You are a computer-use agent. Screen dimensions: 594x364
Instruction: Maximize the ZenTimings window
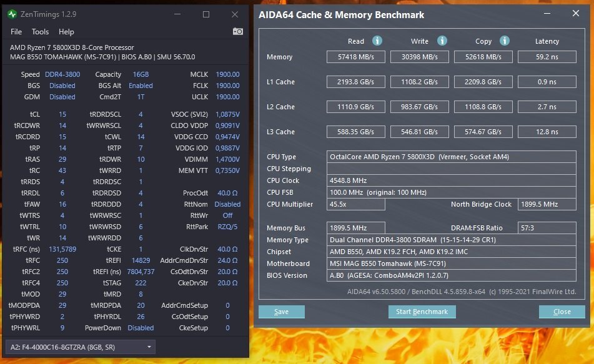pyautogui.click(x=206, y=14)
